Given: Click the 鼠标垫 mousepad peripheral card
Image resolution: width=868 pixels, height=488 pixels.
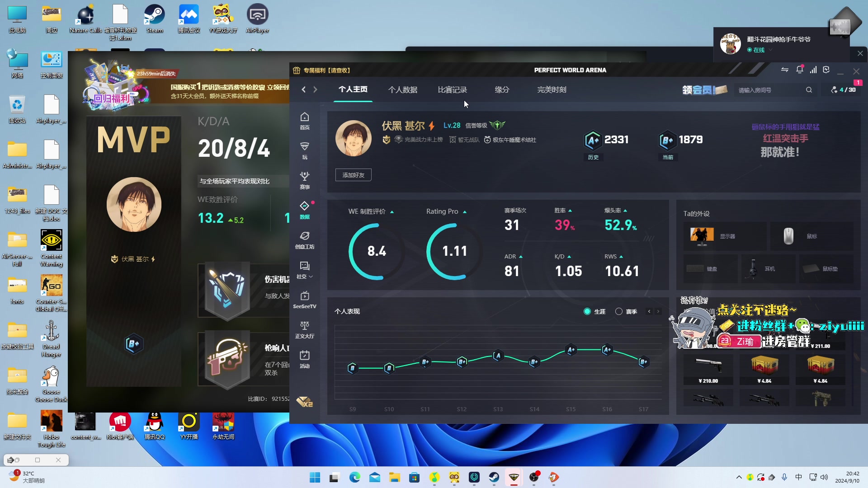Looking at the screenshot, I should pyautogui.click(x=826, y=269).
